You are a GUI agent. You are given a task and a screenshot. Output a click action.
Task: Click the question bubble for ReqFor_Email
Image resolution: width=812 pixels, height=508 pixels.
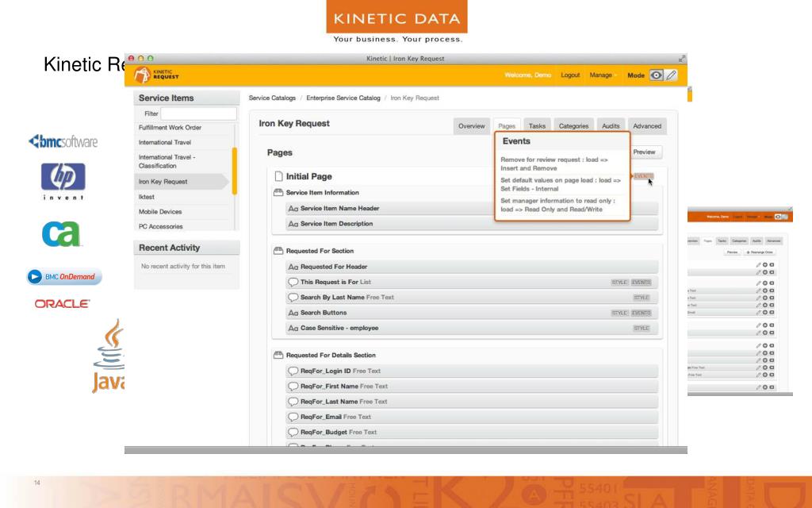coord(293,417)
